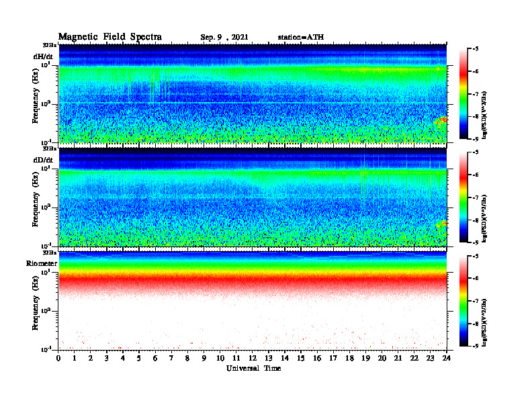The image size is (532, 411).
Task: Click the "Riometer" panel label
Action: (x=42, y=263)
